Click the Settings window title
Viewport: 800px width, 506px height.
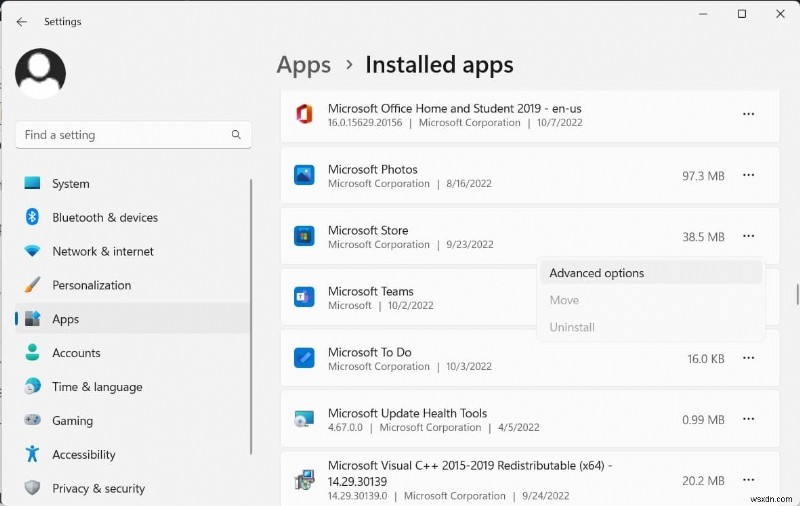(x=63, y=21)
